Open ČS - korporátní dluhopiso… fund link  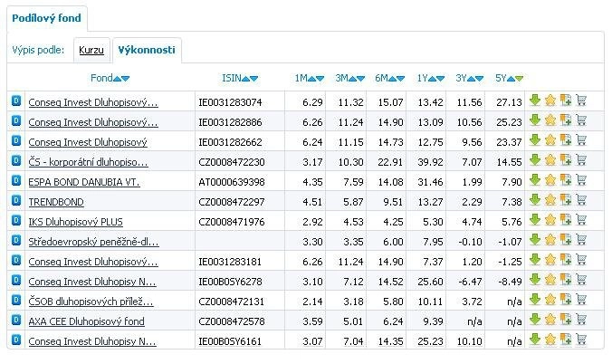88,162
